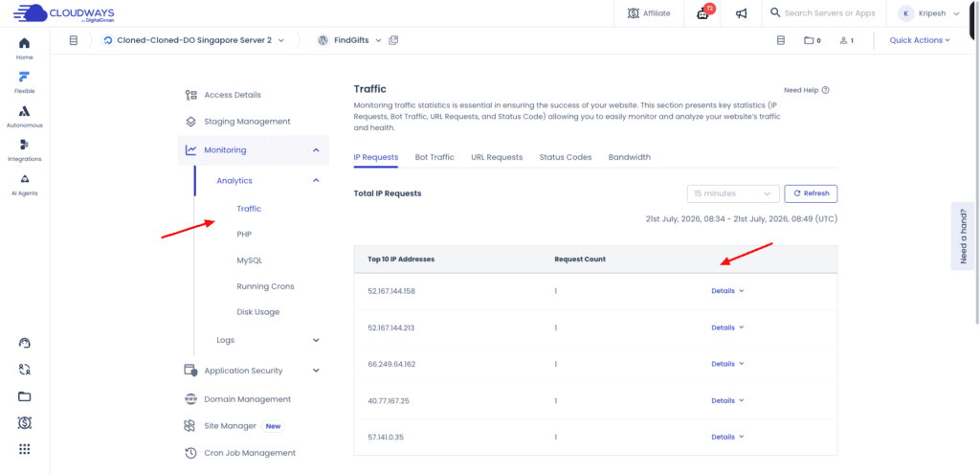
Task: Click the team members swap icon in sidebar
Action: point(24,370)
